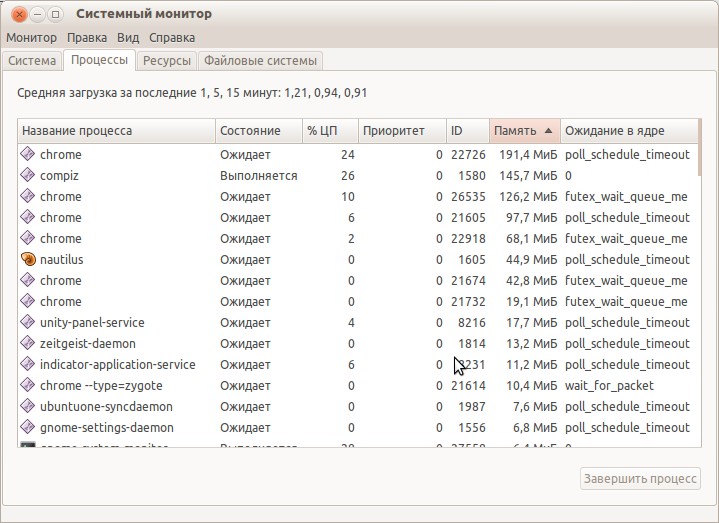This screenshot has width=719, height=523.
Task: Open the Вид menu
Action: [128, 38]
